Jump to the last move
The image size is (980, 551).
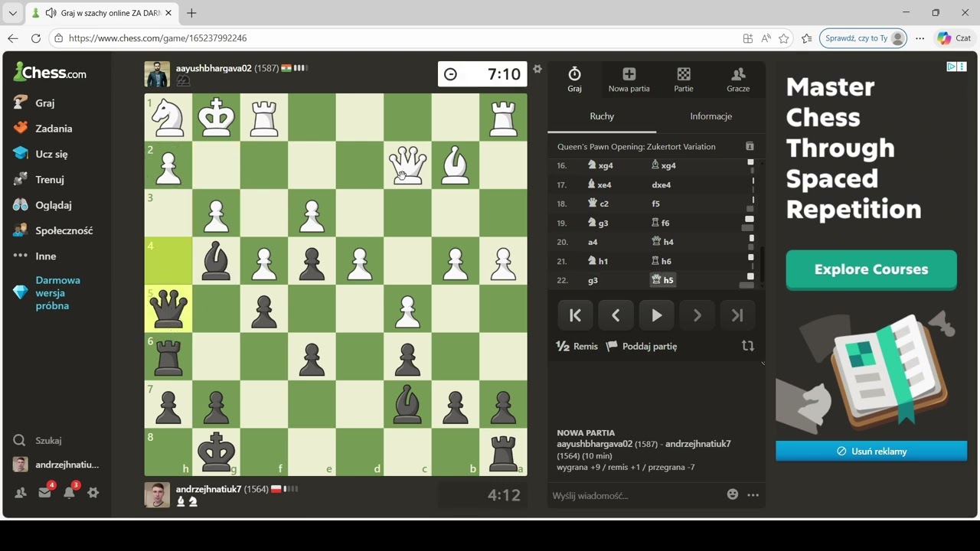tap(737, 315)
